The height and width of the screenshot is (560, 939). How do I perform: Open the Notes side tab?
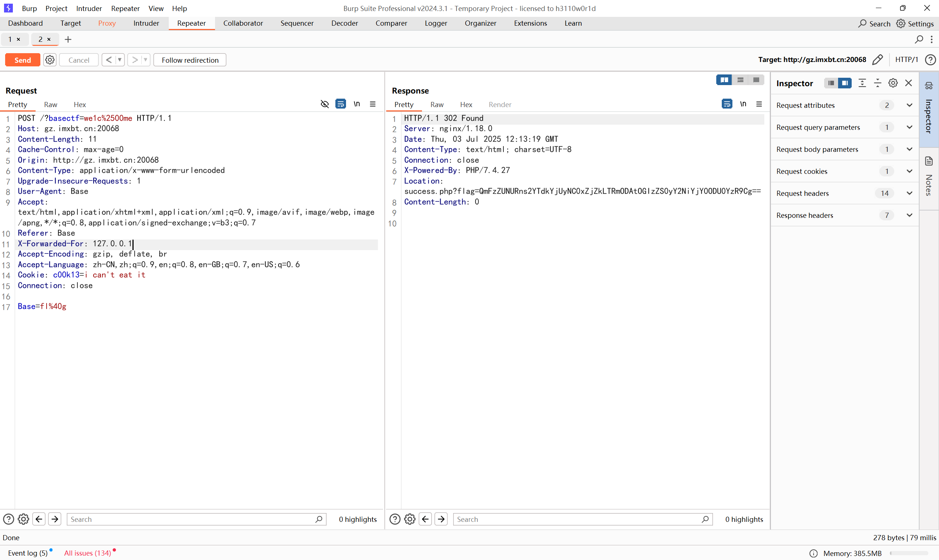pos(929,178)
